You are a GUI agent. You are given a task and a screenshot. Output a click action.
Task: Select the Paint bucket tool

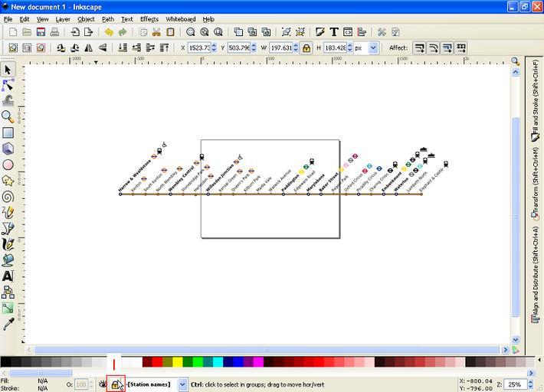point(8,260)
